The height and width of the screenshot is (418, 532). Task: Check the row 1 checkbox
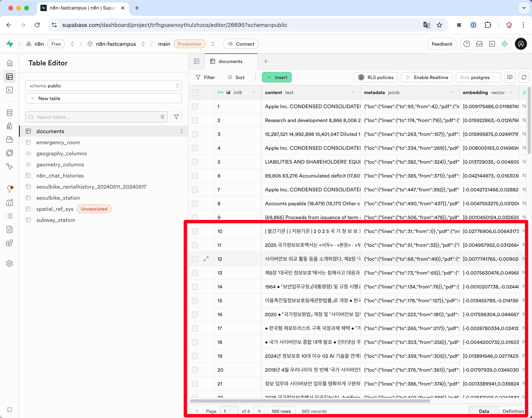pos(195,106)
